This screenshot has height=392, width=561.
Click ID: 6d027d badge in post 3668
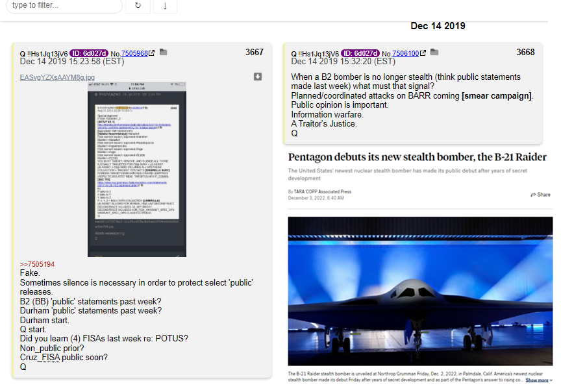pos(360,53)
